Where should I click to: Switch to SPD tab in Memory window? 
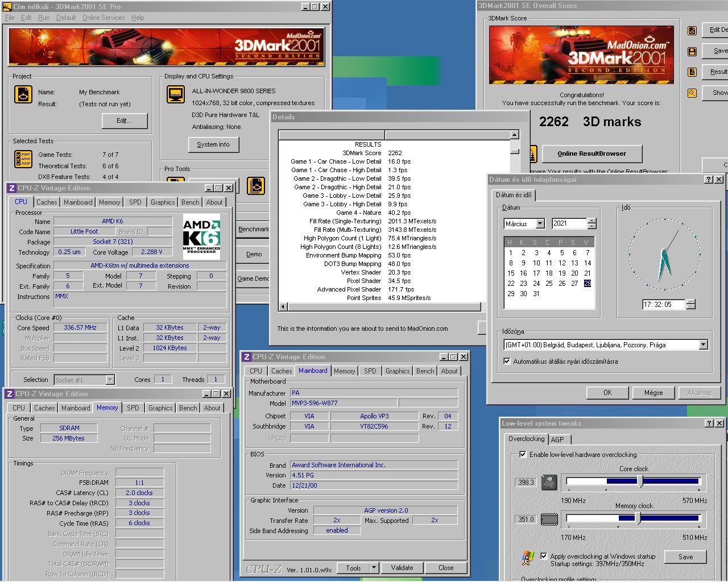pos(133,408)
